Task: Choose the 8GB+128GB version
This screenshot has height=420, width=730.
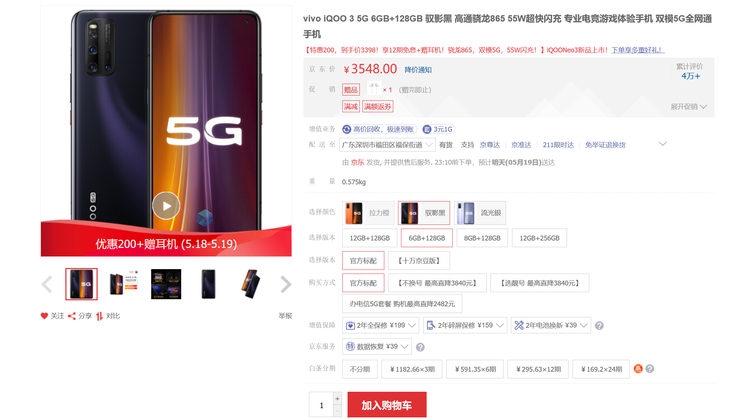Action: pos(482,238)
